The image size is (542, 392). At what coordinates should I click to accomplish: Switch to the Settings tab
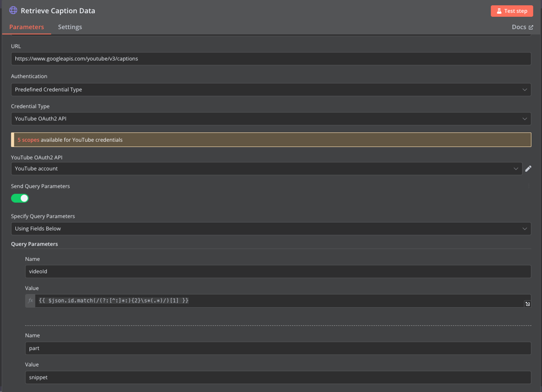coord(70,27)
